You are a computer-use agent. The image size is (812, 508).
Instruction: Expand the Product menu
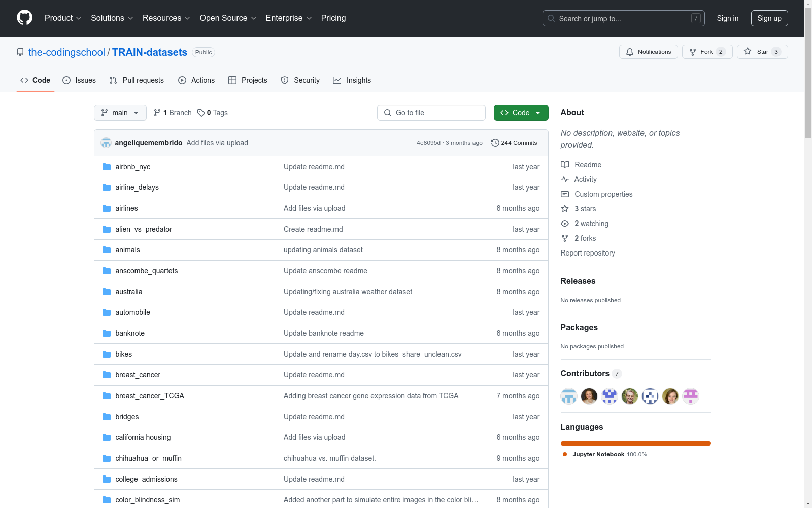point(63,18)
